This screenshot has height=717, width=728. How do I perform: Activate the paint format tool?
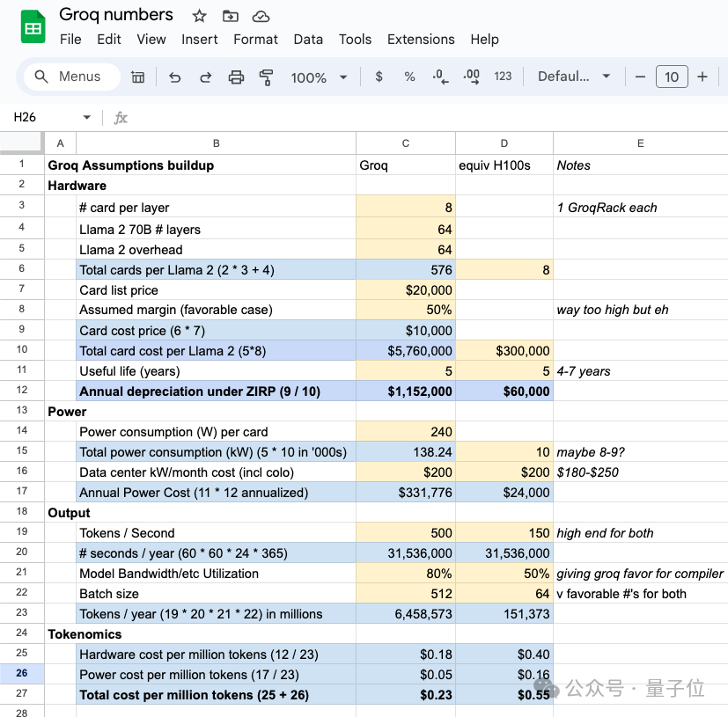click(x=266, y=77)
